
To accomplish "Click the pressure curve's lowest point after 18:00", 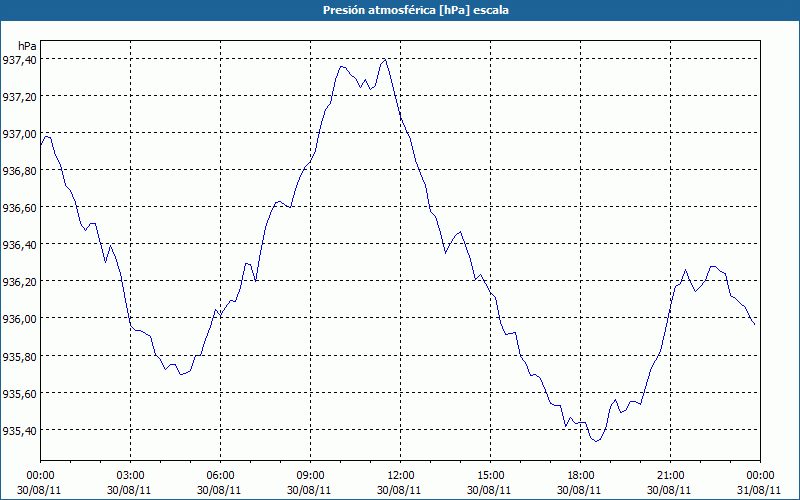I will coord(595,441).
